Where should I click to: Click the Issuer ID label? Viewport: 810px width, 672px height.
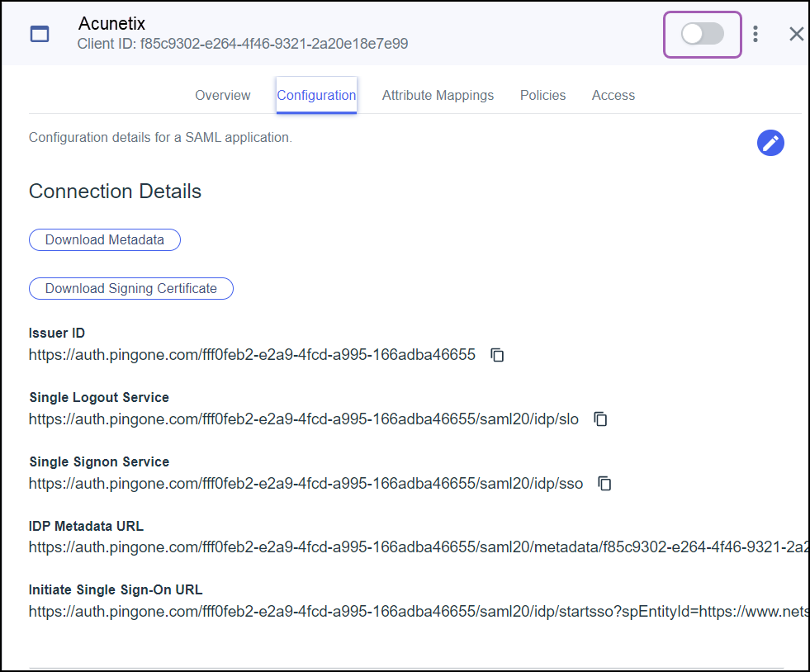tap(57, 334)
